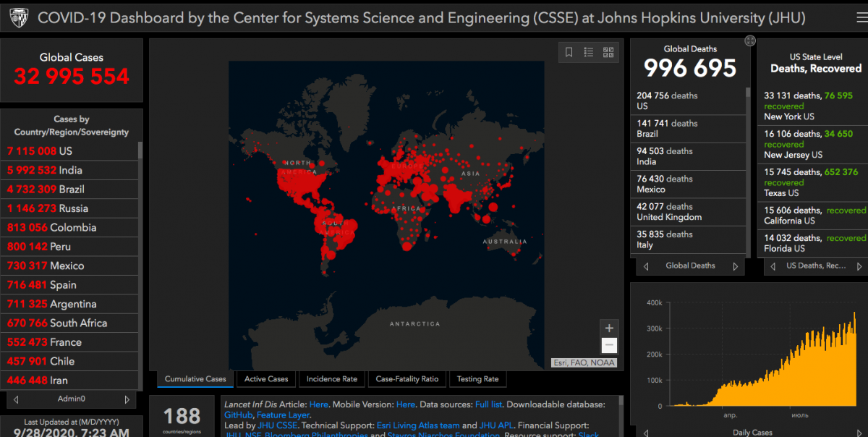Advance Global Deaths panel with right arrow

(x=736, y=266)
